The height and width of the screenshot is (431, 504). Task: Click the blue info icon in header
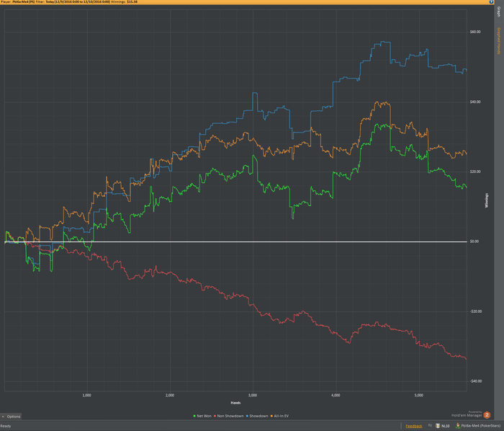pos(491,2)
